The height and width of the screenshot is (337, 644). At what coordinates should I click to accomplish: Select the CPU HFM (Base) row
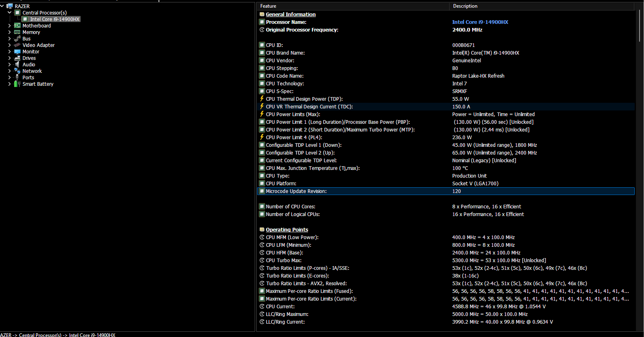click(446, 252)
